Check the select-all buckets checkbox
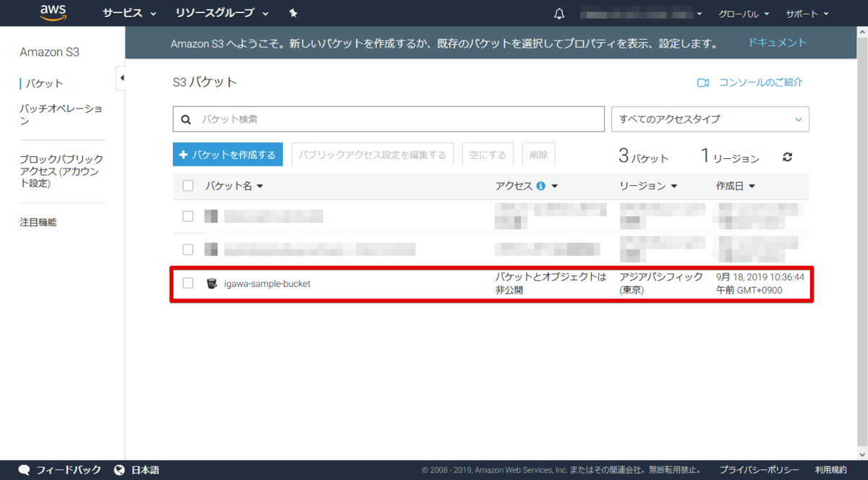This screenshot has width=868, height=480. [x=188, y=185]
